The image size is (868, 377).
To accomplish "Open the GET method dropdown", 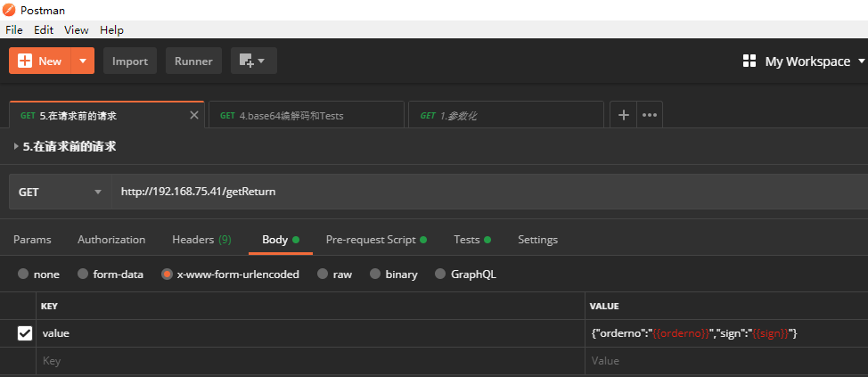I will click(60, 192).
